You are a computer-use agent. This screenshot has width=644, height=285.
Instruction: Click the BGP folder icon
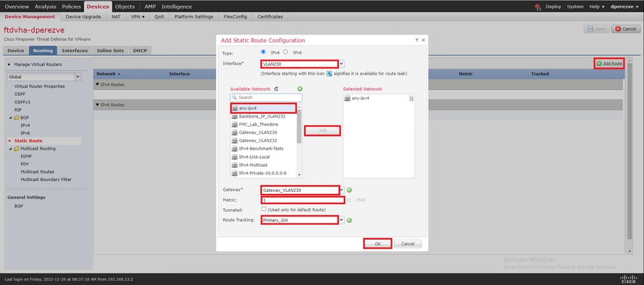(16, 118)
